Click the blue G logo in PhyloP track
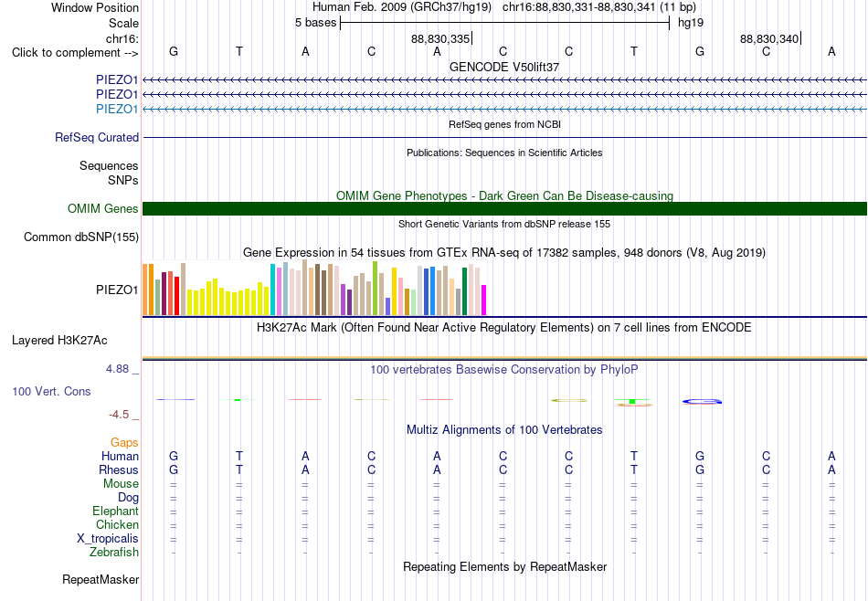 pos(702,401)
